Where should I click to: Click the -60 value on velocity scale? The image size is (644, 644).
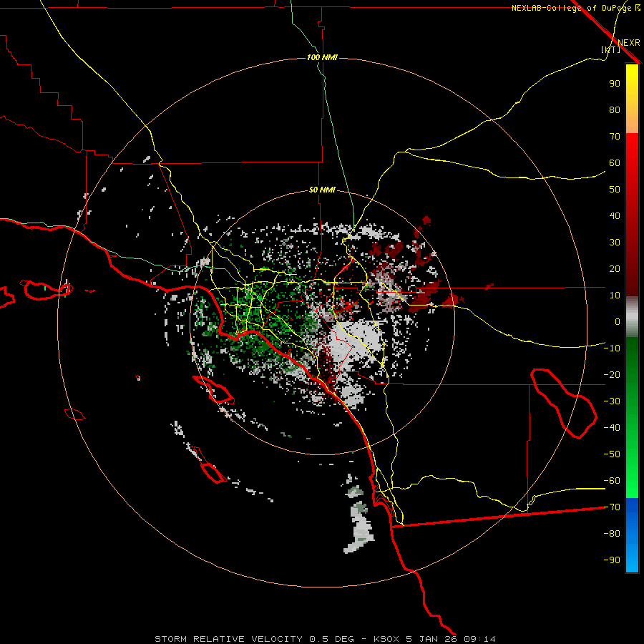(612, 481)
